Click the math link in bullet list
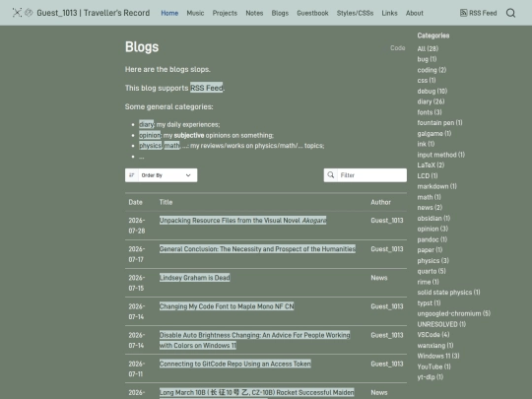 point(172,146)
